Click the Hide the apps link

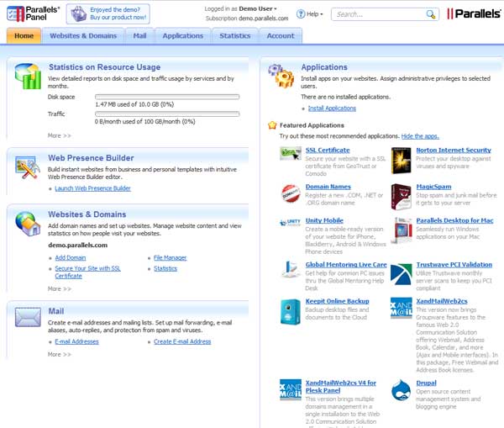click(x=421, y=135)
